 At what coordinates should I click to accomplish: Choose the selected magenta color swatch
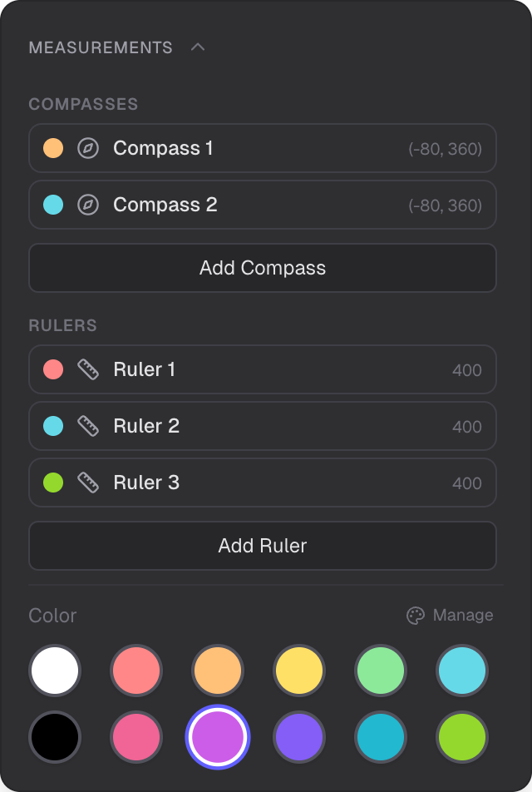(x=218, y=736)
